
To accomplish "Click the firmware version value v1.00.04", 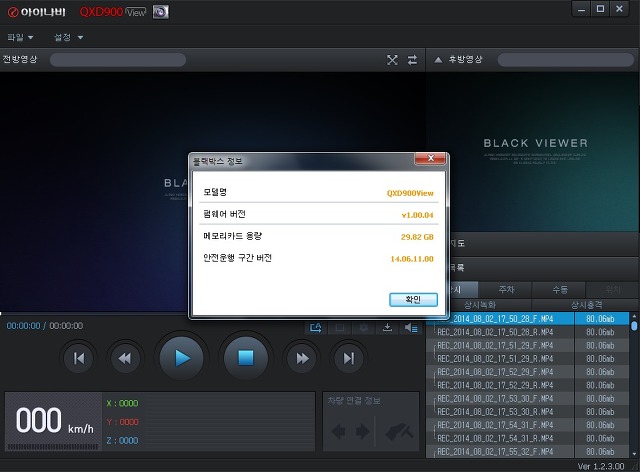I will click(417, 215).
